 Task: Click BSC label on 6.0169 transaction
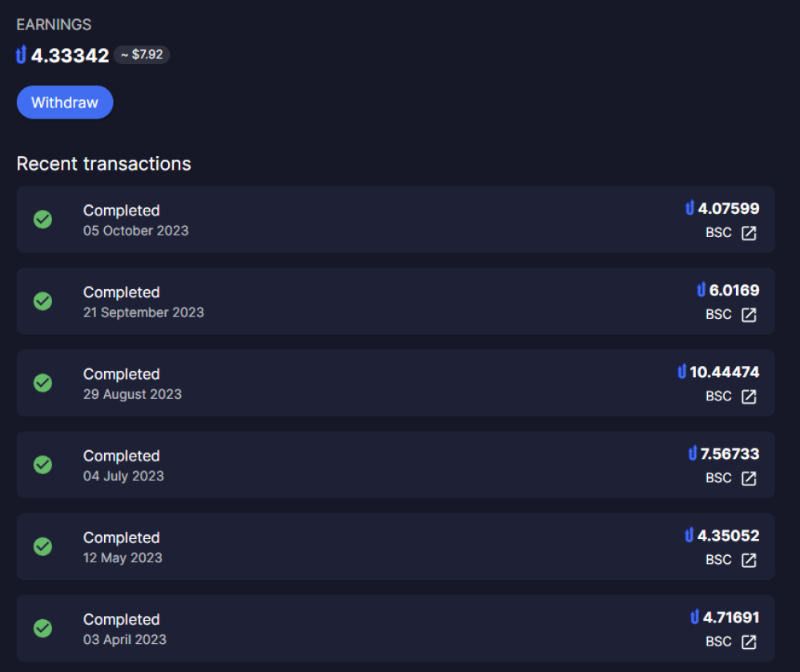718,314
